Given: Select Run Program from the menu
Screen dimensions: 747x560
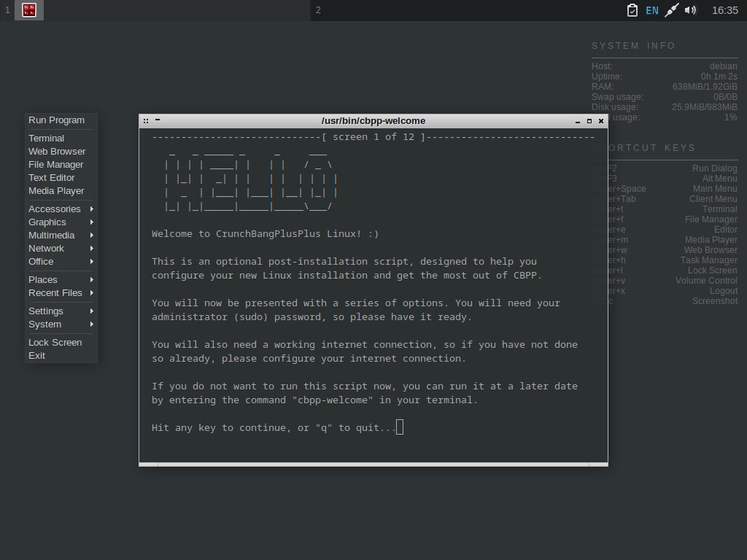Looking at the screenshot, I should [57, 120].
